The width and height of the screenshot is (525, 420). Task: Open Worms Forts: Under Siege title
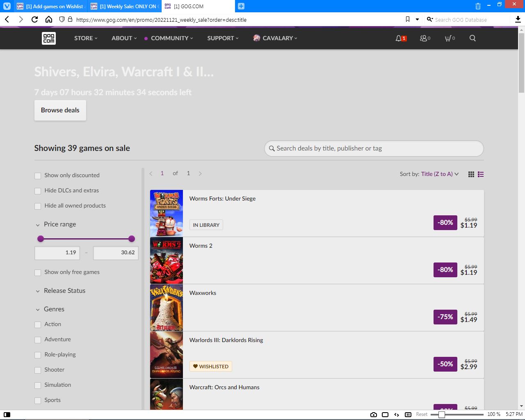tap(222, 199)
